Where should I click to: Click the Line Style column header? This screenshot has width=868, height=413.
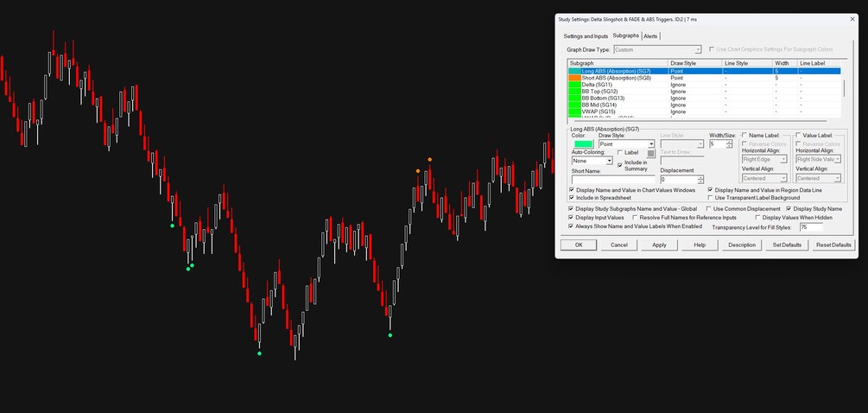pos(747,63)
